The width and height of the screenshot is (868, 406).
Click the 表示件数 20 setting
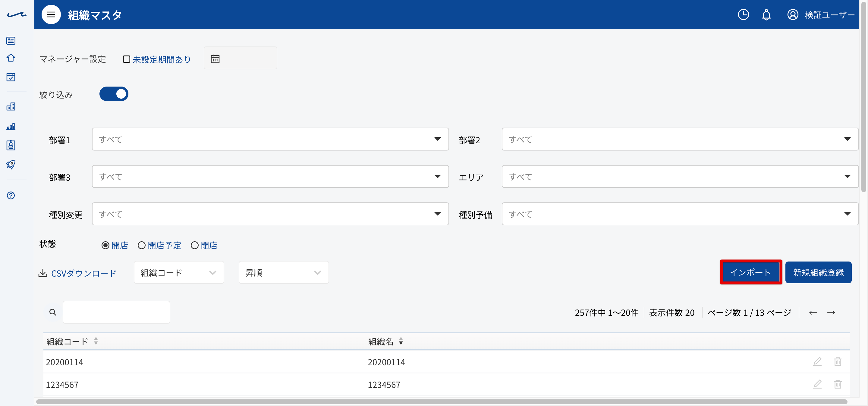[671, 312]
